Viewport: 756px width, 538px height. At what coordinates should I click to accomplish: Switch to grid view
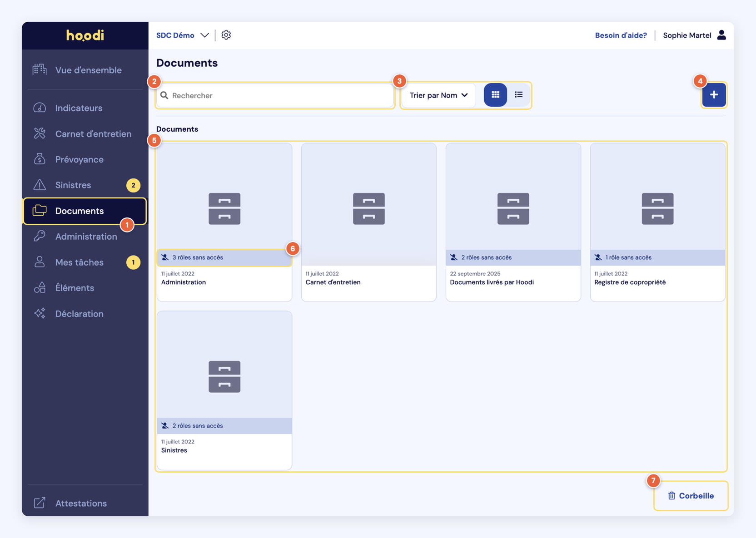495,95
